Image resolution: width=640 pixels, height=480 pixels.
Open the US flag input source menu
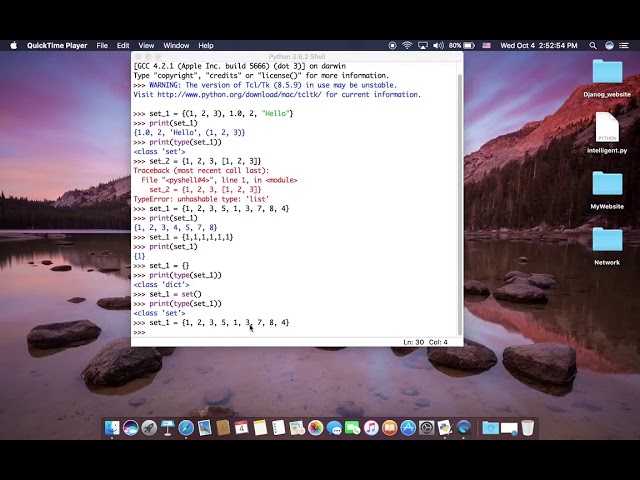coord(487,45)
